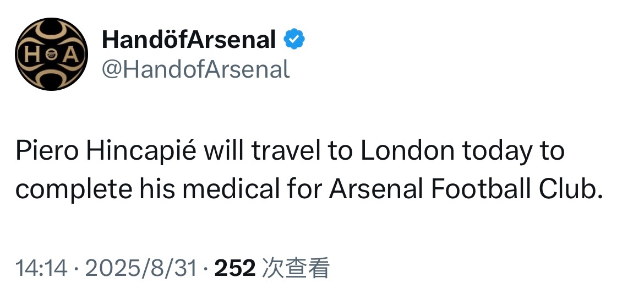Click the blue verified badge

coord(294,40)
